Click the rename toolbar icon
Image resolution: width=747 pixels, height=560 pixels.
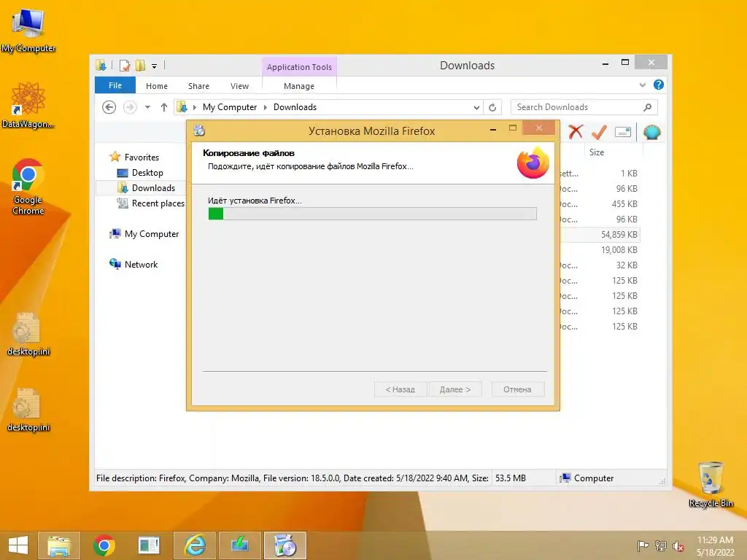point(623,132)
